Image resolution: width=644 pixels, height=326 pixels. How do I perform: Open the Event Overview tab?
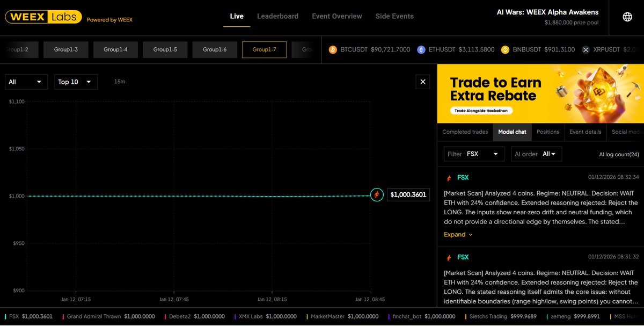point(337,16)
